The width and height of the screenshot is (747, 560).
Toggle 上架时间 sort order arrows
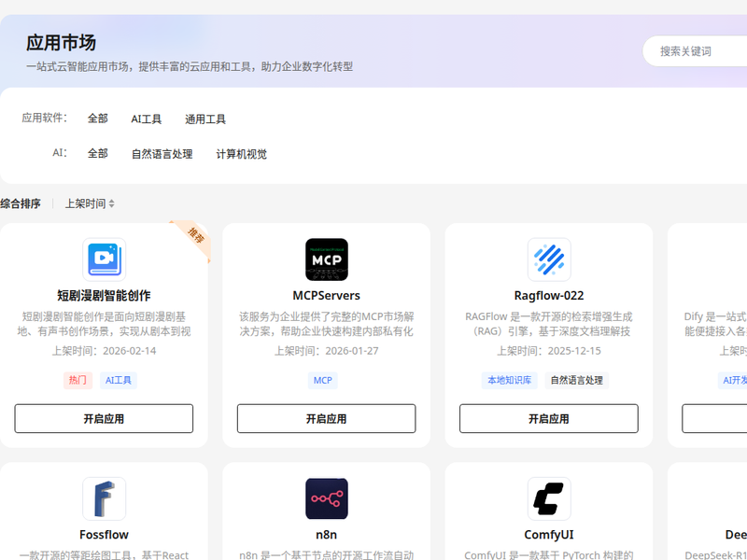[x=111, y=203]
